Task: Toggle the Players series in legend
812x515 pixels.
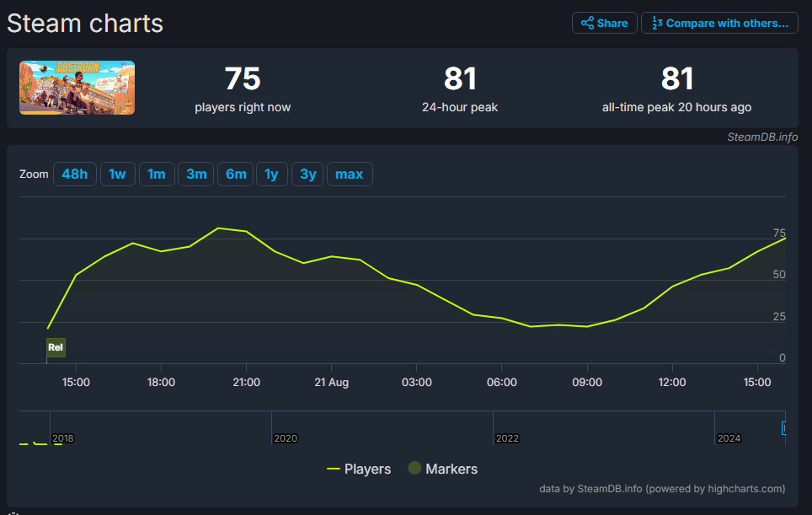Action: coord(359,469)
